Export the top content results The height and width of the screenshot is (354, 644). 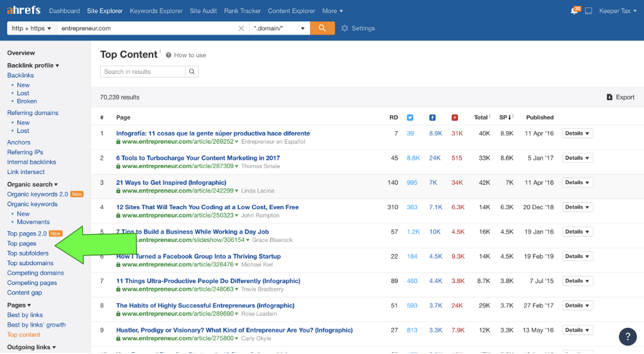point(620,97)
